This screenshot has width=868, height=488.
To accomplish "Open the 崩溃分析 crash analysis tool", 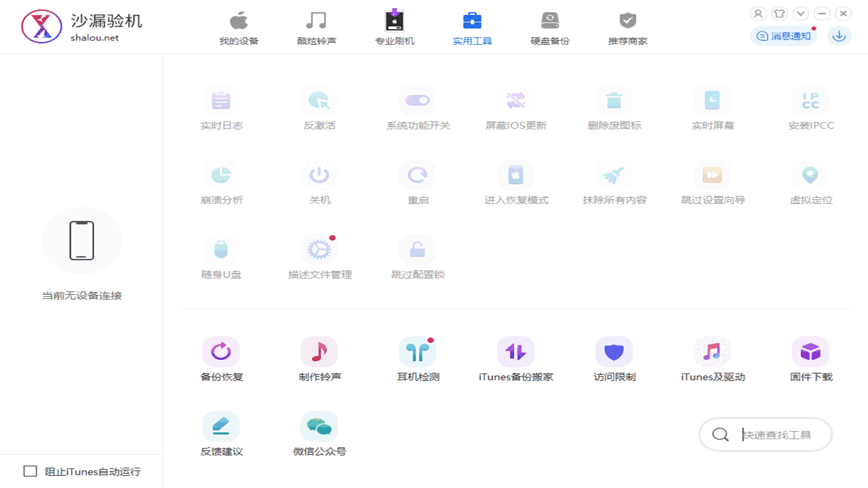I will (x=221, y=182).
